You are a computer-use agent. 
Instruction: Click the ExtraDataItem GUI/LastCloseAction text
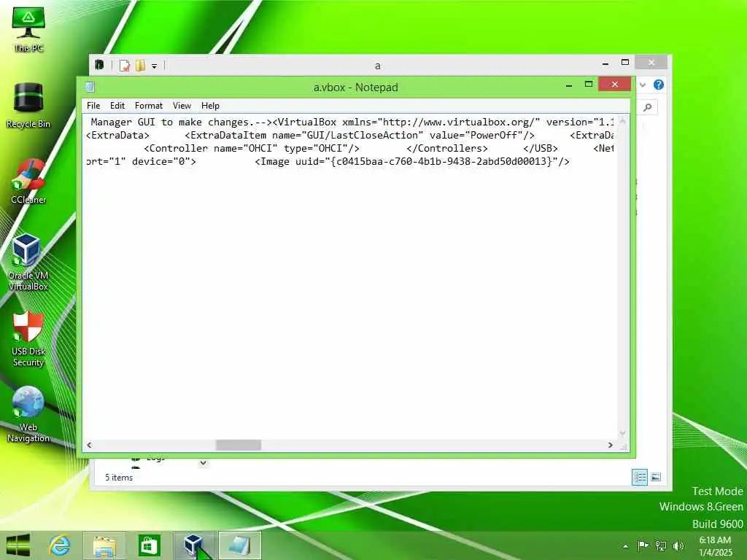(x=360, y=135)
